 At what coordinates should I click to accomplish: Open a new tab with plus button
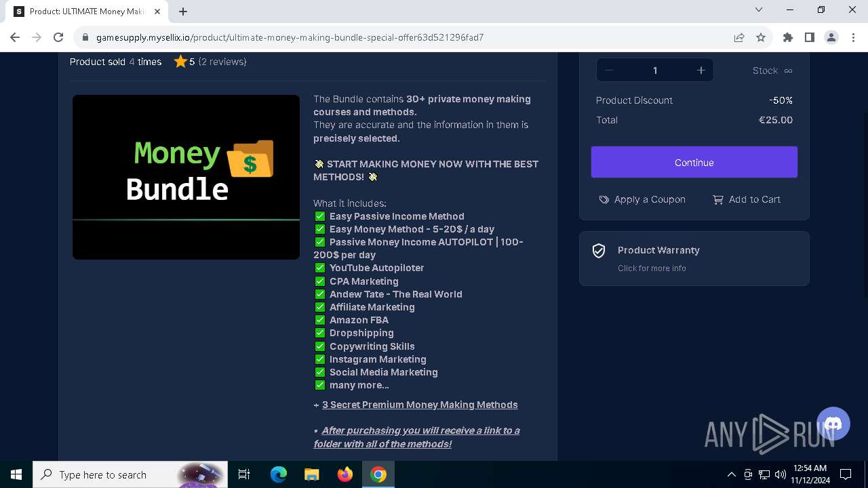click(x=183, y=11)
